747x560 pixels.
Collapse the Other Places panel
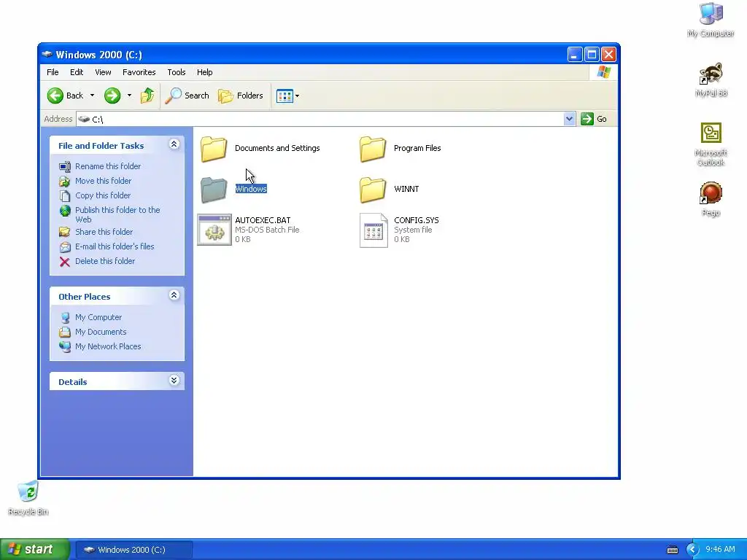174,295
